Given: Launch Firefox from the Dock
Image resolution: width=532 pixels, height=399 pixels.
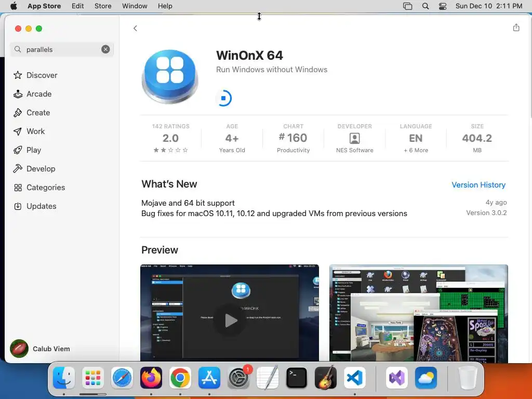Looking at the screenshot, I should [x=151, y=378].
